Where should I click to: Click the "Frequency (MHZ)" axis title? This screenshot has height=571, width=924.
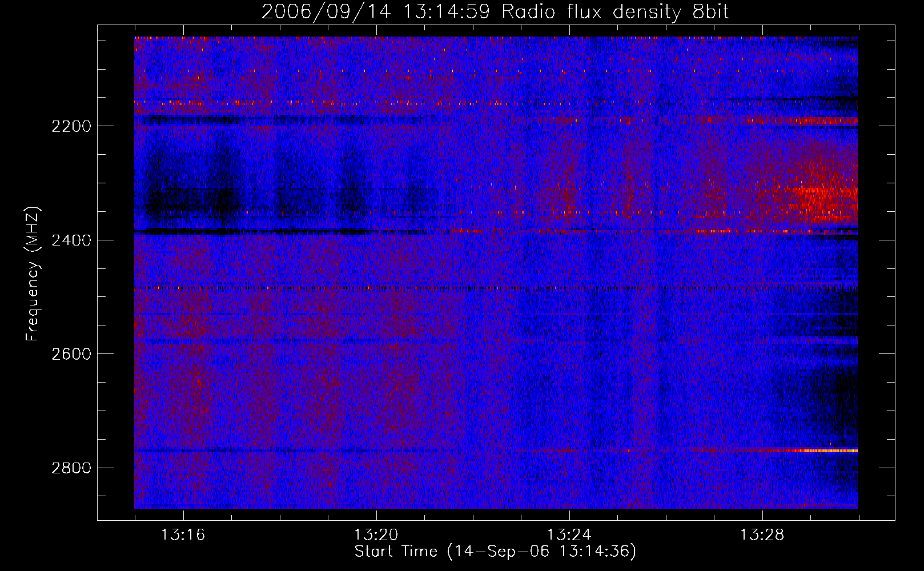click(x=33, y=274)
